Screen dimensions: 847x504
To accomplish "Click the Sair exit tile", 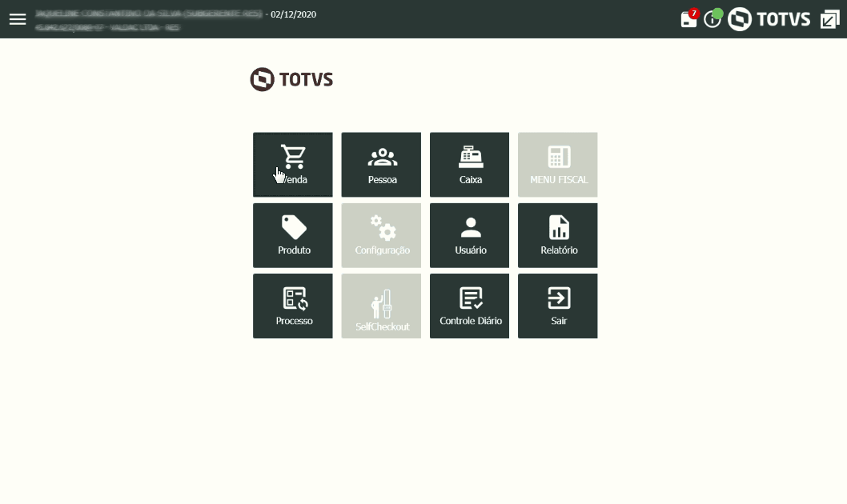I will [x=558, y=306].
